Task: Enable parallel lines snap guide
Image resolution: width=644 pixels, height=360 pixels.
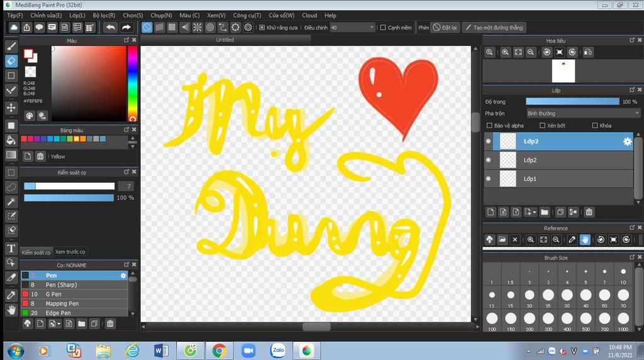Action: pyautogui.click(x=159, y=28)
